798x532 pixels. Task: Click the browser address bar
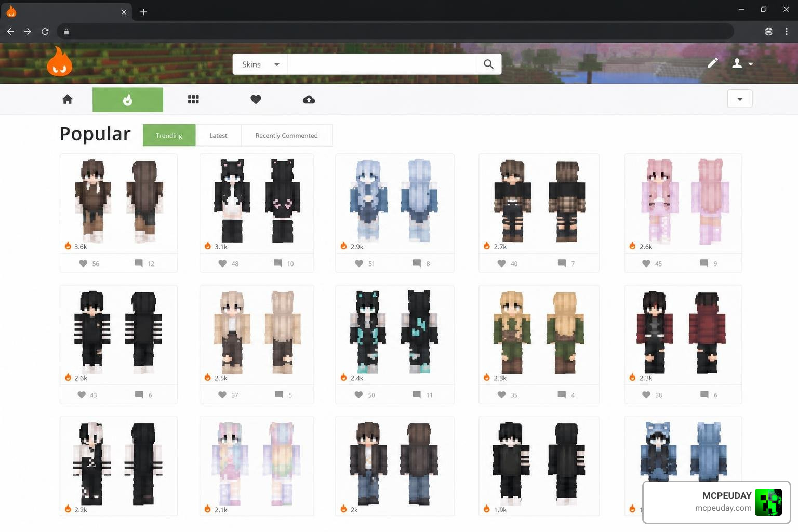point(395,31)
